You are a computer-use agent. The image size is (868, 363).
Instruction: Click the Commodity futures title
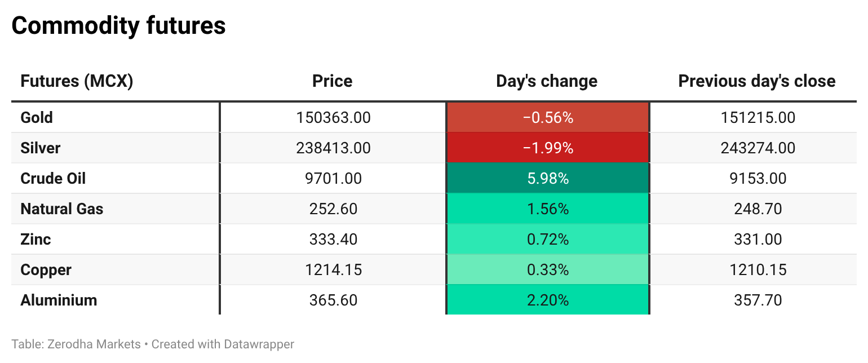tap(118, 26)
